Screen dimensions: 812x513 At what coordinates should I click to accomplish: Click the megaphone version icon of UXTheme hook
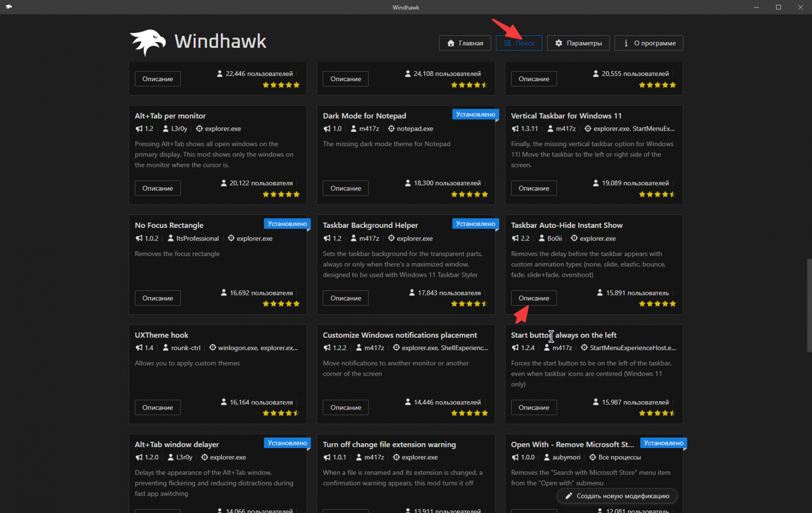[x=139, y=348]
